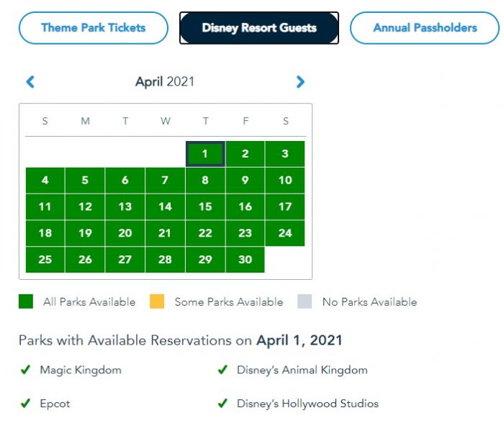Go to the previous month arrow
Image resolution: width=504 pixels, height=423 pixels.
click(30, 82)
